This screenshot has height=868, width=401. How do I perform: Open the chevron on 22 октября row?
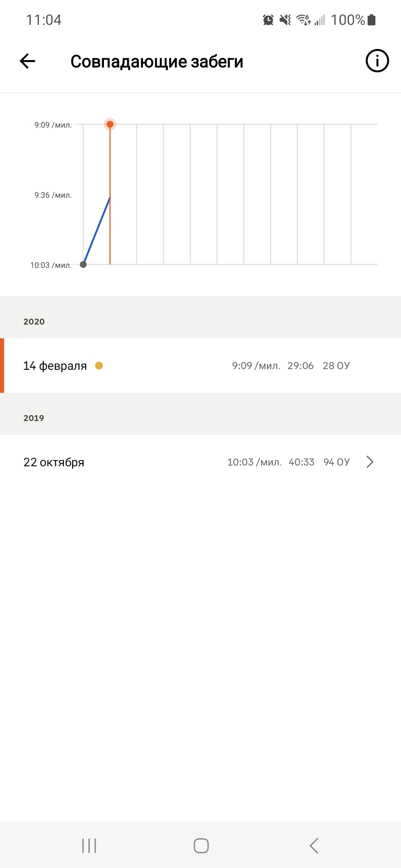pyautogui.click(x=369, y=462)
